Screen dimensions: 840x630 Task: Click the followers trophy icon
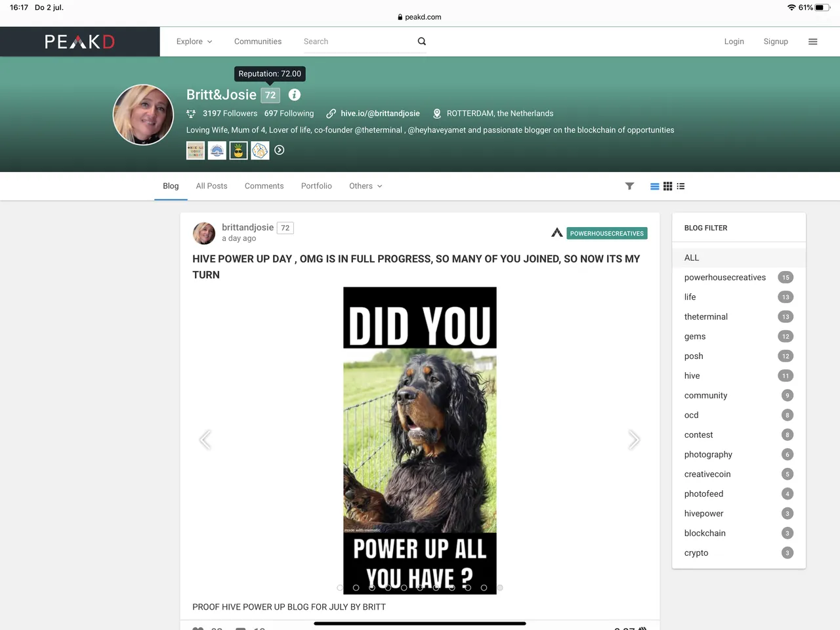(191, 114)
